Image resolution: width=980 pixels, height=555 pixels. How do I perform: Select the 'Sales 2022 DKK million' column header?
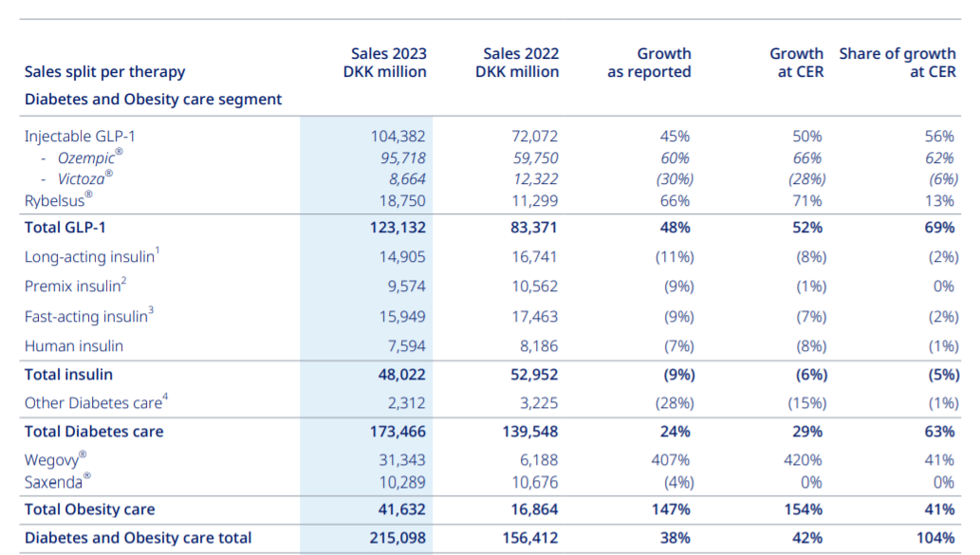pos(517,63)
